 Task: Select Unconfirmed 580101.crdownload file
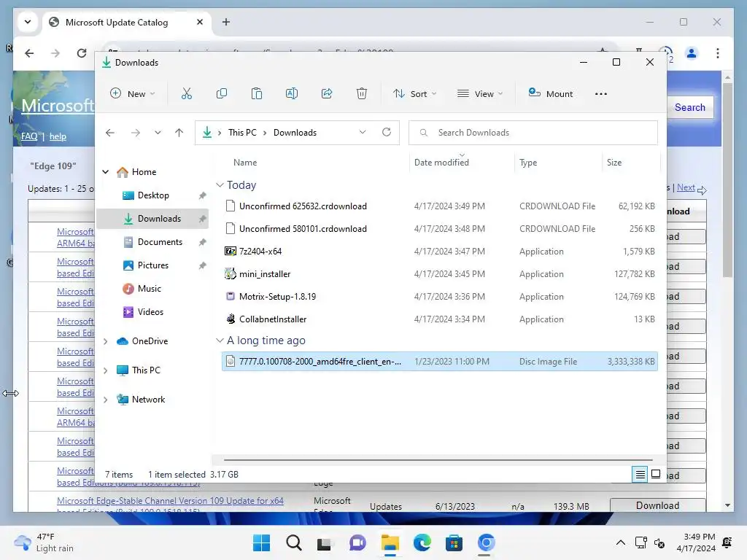click(440, 229)
